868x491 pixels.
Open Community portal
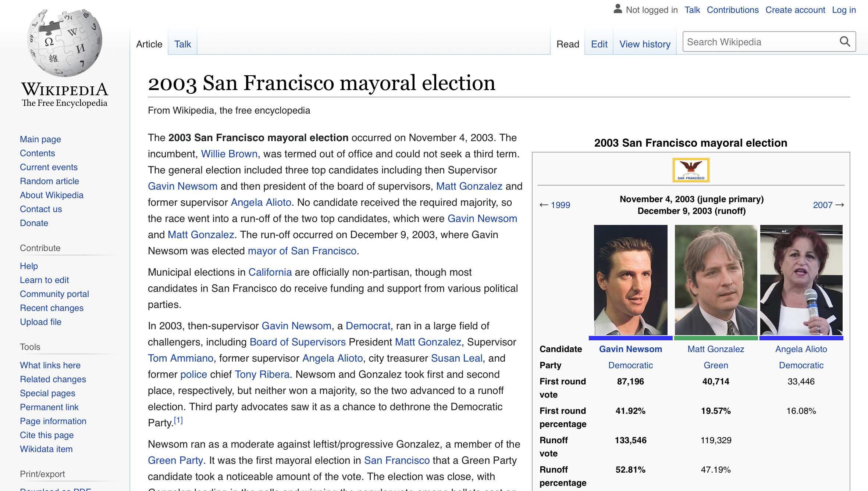pyautogui.click(x=54, y=294)
